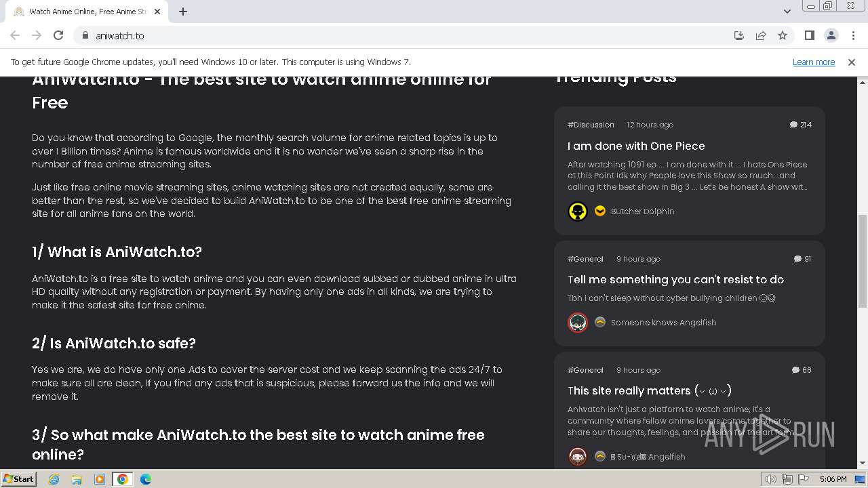
Task: Open the Learn more link
Action: coord(814,62)
